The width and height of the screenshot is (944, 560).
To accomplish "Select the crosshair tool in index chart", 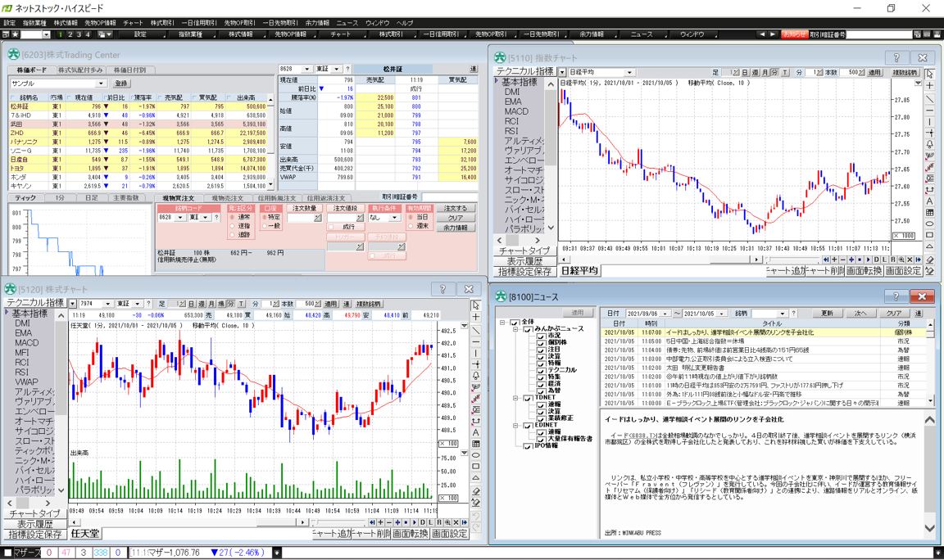I will (x=930, y=86).
